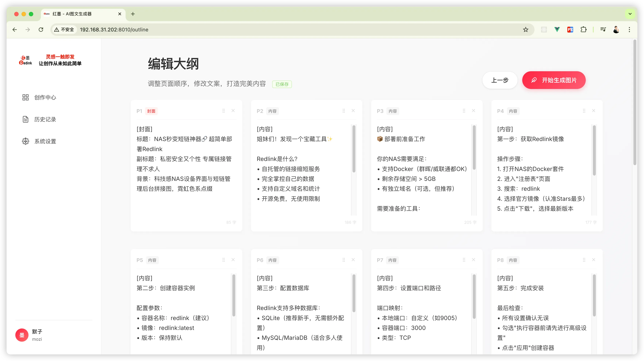Grab the drag handle on card P6

[344, 260]
